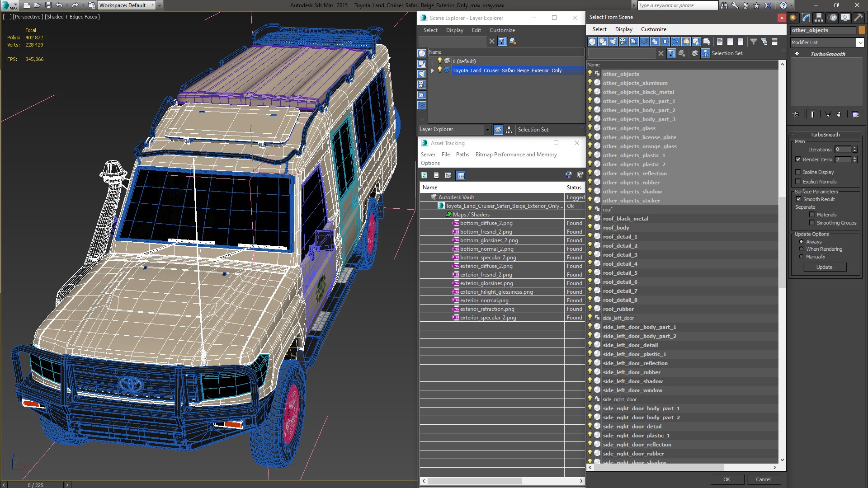This screenshot has height=488, width=868.
Task: Open a file from the quick toolbar
Action: pyautogui.click(x=37, y=5)
